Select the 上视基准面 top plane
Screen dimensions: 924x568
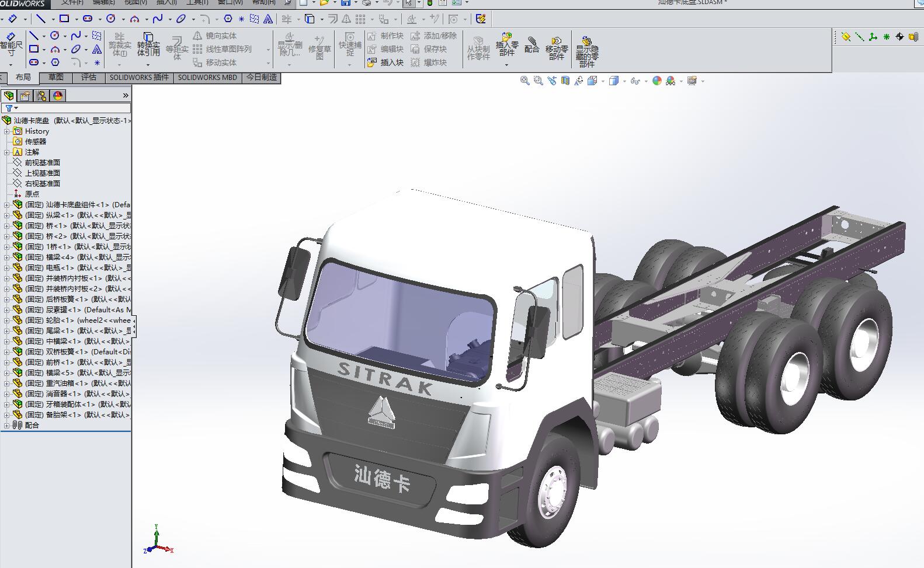point(42,173)
